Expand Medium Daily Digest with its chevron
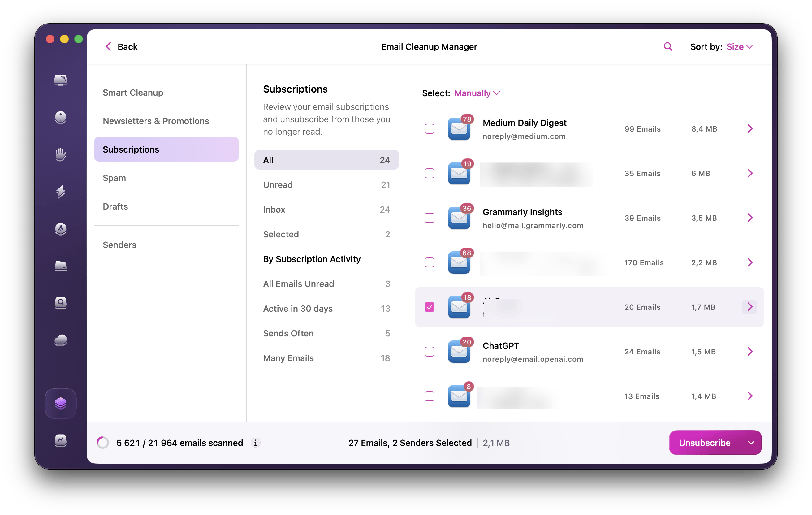This screenshot has width=812, height=515. 749,128
